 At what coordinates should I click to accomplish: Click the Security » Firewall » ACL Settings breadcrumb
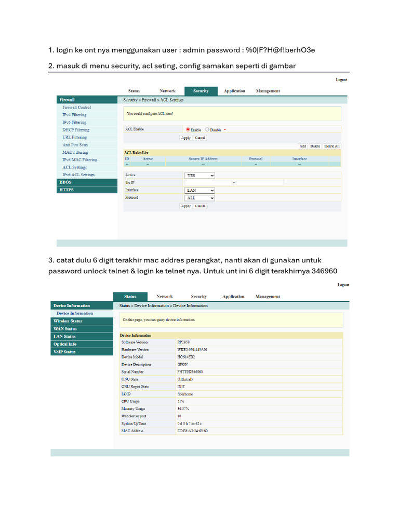(153, 100)
